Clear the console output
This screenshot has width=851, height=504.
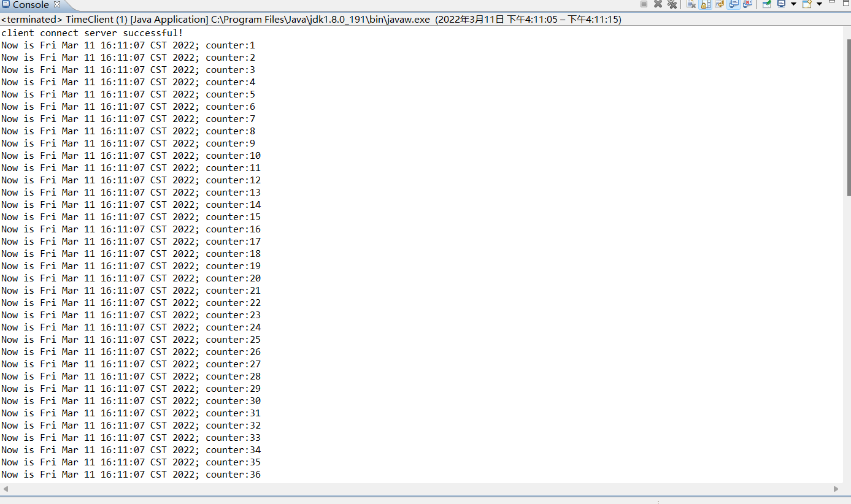coord(691,4)
